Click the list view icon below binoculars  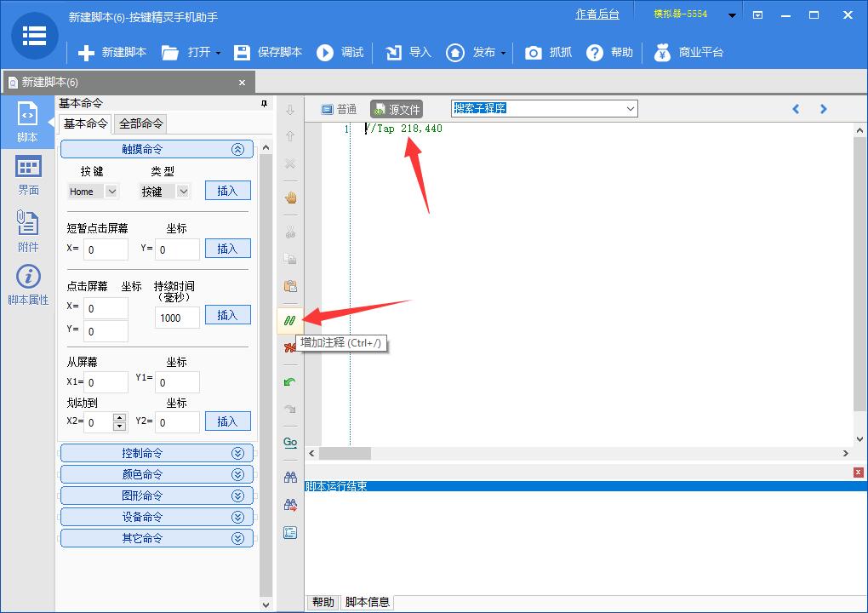(x=290, y=533)
